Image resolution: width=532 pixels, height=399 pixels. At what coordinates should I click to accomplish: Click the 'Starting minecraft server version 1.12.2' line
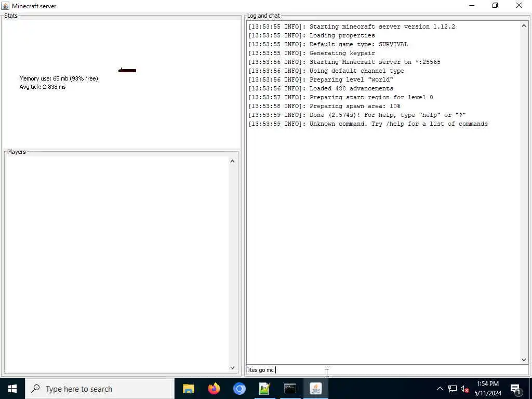click(x=352, y=26)
